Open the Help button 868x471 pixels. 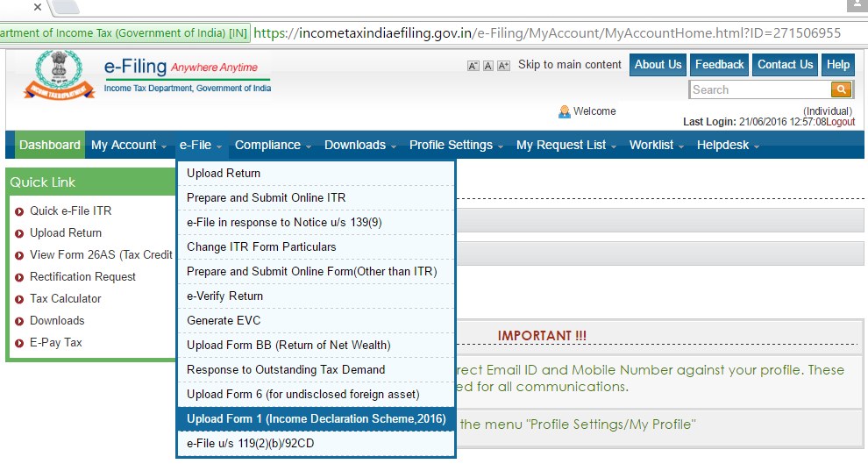pos(838,65)
